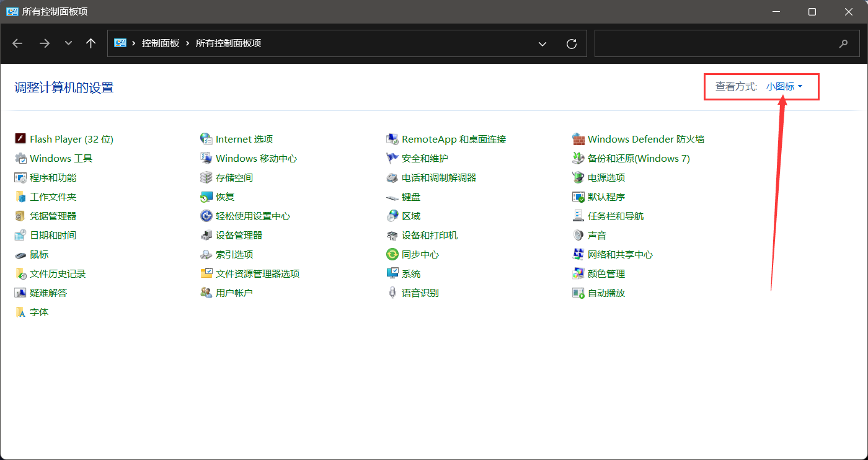
Task: Click the 控制面板 breadcrumb segment
Action: 161,43
